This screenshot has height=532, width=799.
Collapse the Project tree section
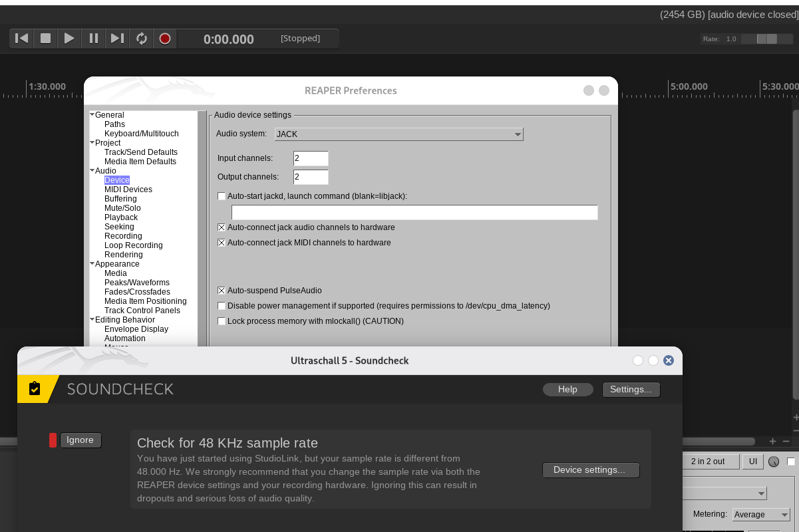coord(92,143)
